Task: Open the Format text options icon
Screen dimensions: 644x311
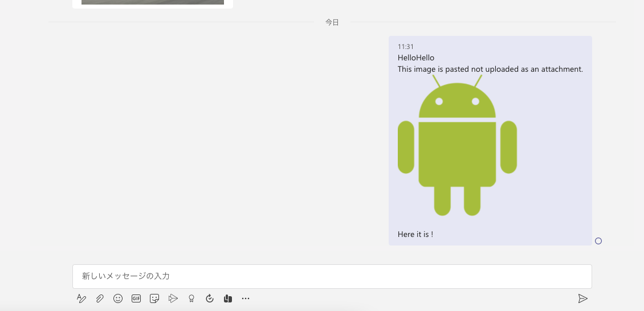Action: [x=81, y=298]
